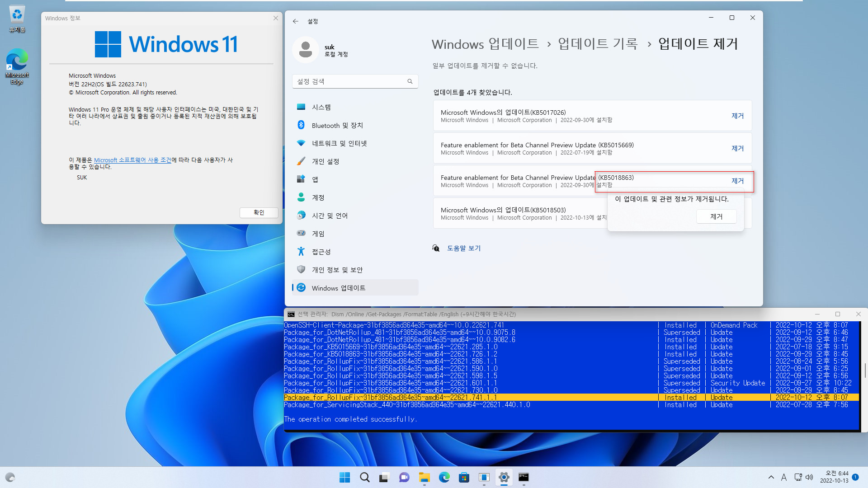868x488 pixels.
Task: Open Microsoft 소프트웨어 사용 조건 link
Action: pyautogui.click(x=132, y=160)
